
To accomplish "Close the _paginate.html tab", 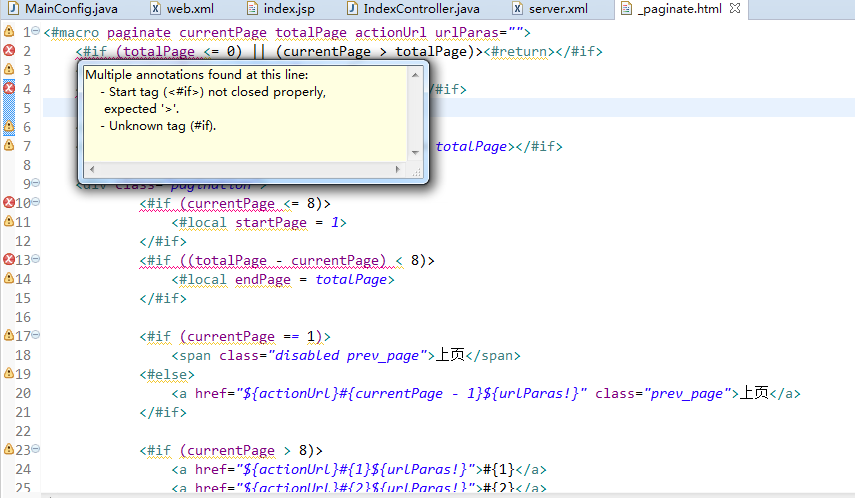I will [x=733, y=9].
